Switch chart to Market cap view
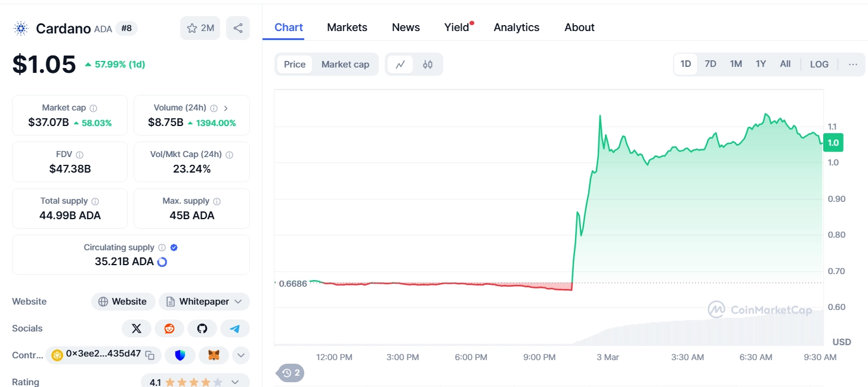Screen dimensions: 868x387 pos(345,64)
